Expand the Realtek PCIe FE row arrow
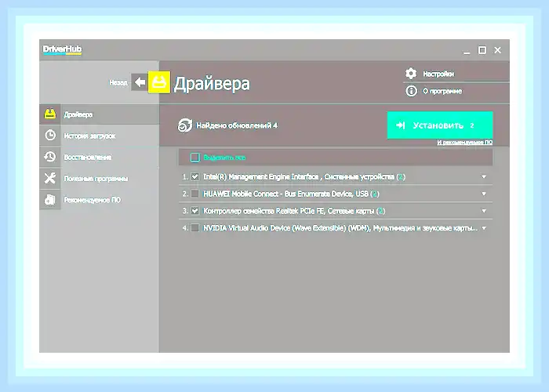Screen dimensions: 549x392 pos(484,211)
